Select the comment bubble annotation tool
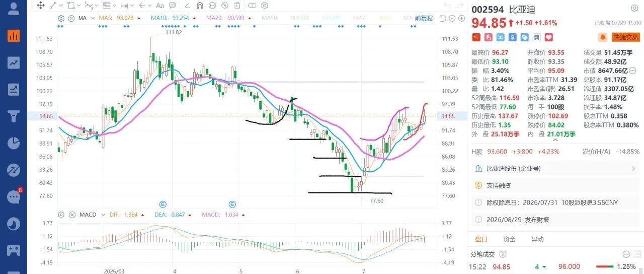644x274 pixels. (173, 6)
